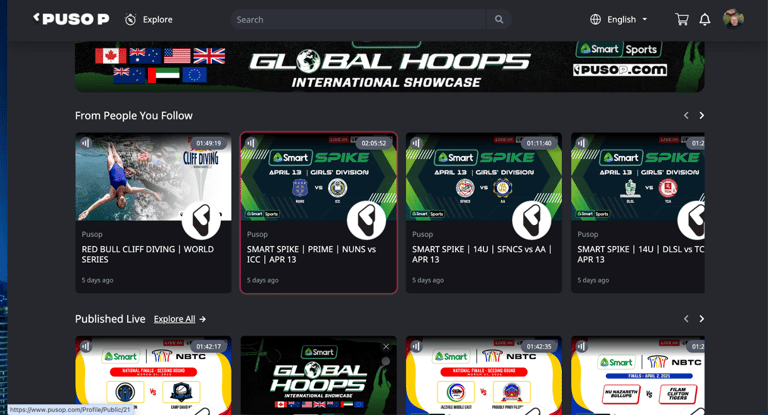Screen dimensions: 768x415
Task: Click duration badge 02:05:52
Action: (x=374, y=143)
